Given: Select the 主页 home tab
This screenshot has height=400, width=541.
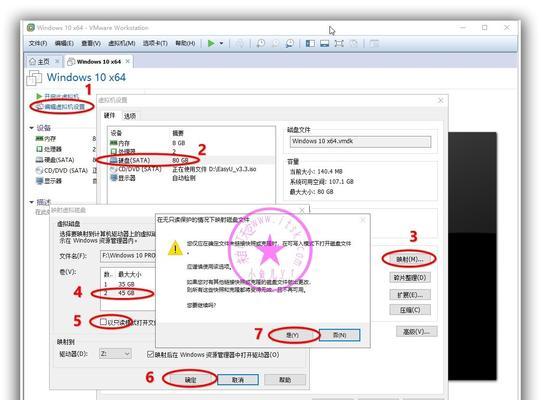Looking at the screenshot, I should click(40, 61).
